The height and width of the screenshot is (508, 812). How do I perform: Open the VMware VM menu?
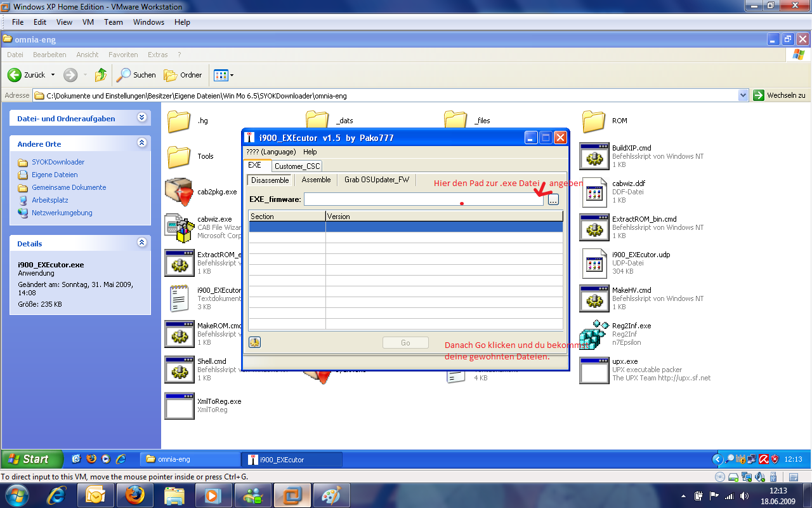[x=88, y=22]
